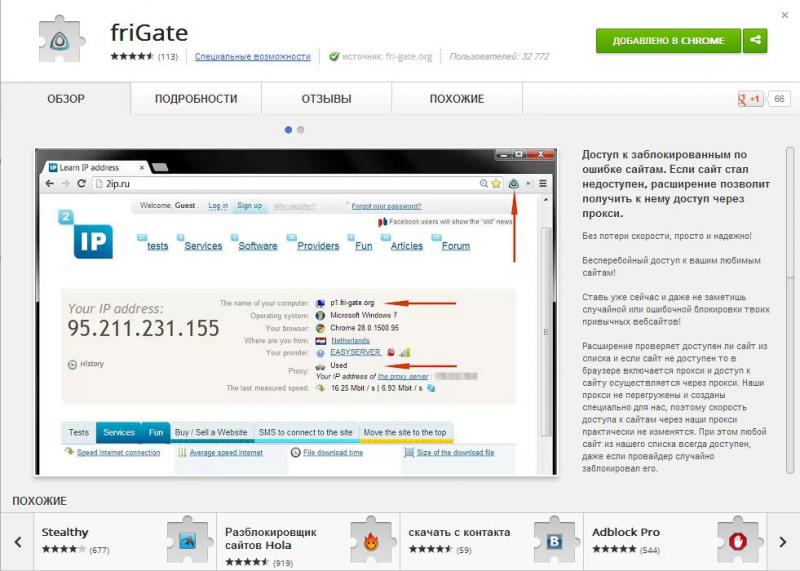Click 'Size of the download file' link
The image size is (800, 571).
coord(455,453)
